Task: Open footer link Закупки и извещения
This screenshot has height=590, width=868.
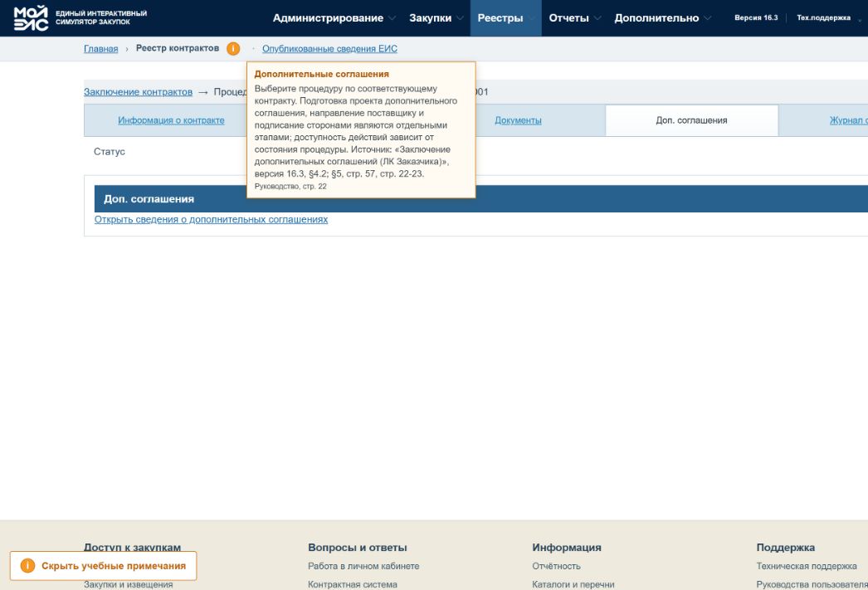Action: (128, 584)
